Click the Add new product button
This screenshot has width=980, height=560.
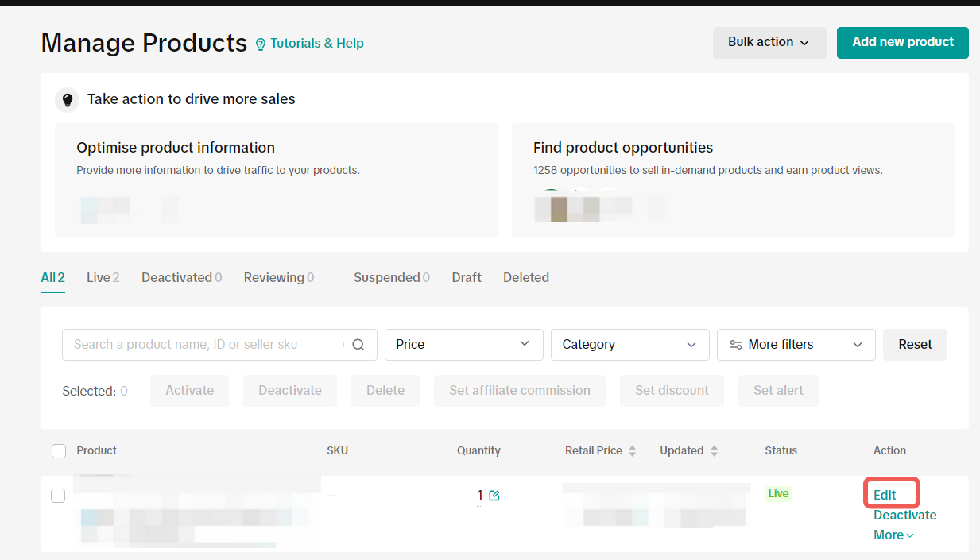pyautogui.click(x=902, y=42)
